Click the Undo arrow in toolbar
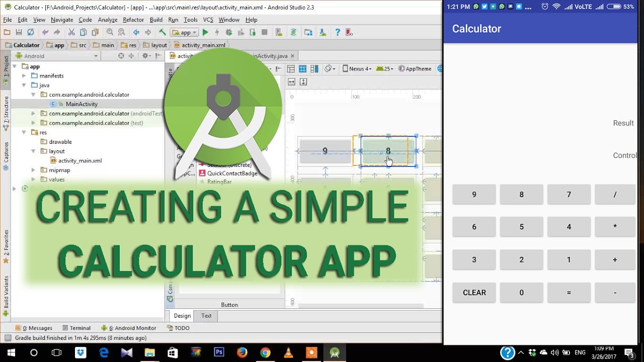The image size is (644, 362). (x=45, y=32)
